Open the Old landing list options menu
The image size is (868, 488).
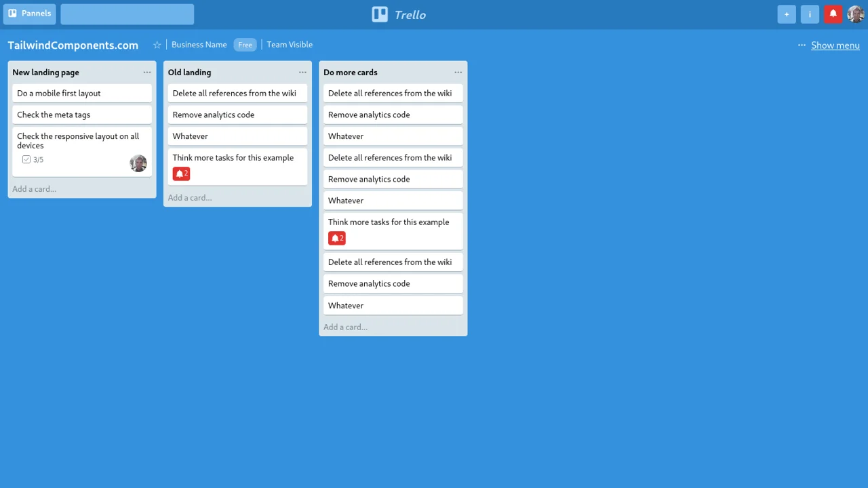(x=302, y=72)
